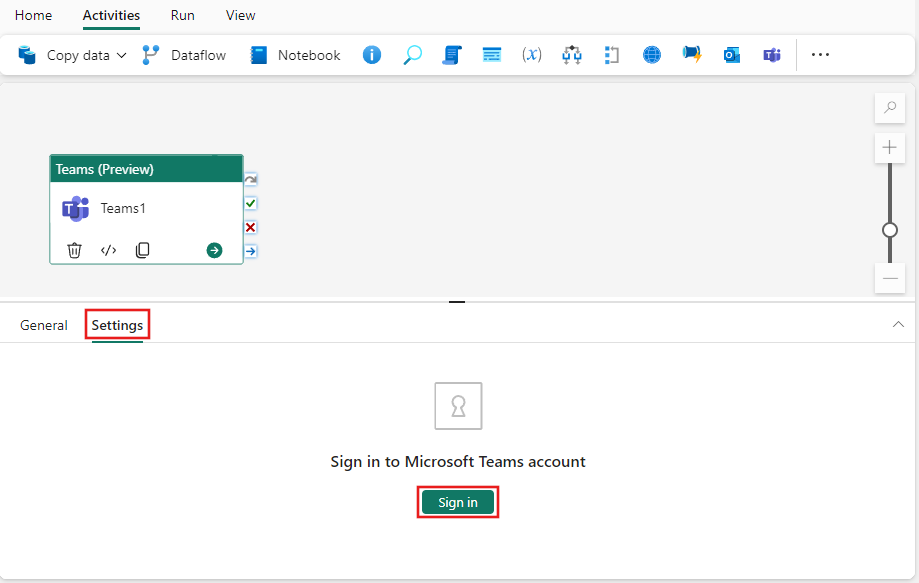Click the canvas zoom slider handle
Screen dimensions: 919x583
pyautogui.click(x=890, y=230)
